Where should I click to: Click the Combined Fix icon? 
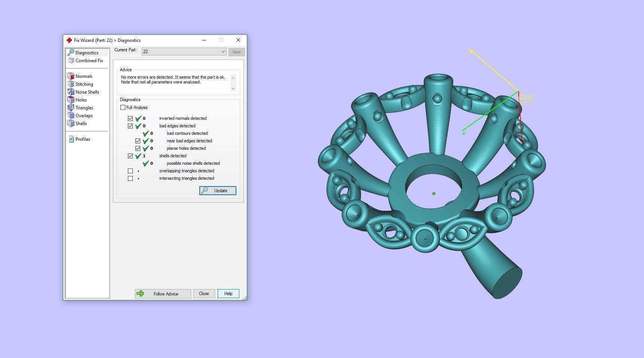pyautogui.click(x=71, y=60)
